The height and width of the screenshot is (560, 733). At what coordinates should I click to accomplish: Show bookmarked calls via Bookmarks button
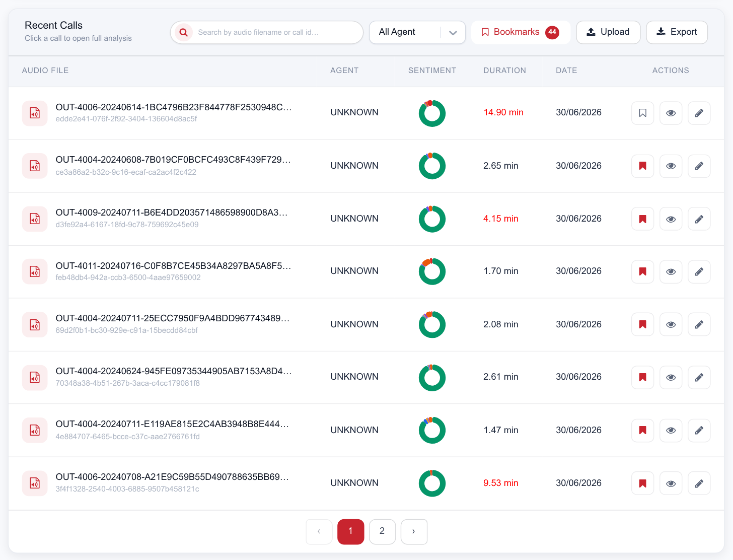(x=521, y=32)
